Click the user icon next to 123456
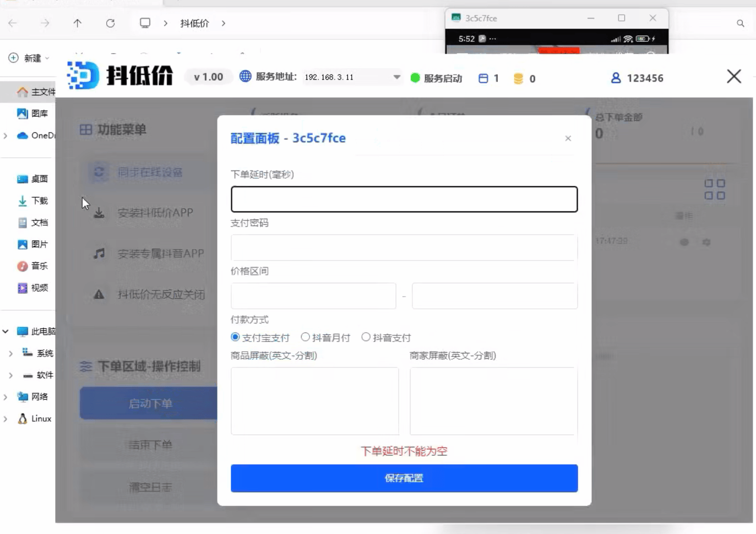The height and width of the screenshot is (534, 756). click(x=616, y=78)
